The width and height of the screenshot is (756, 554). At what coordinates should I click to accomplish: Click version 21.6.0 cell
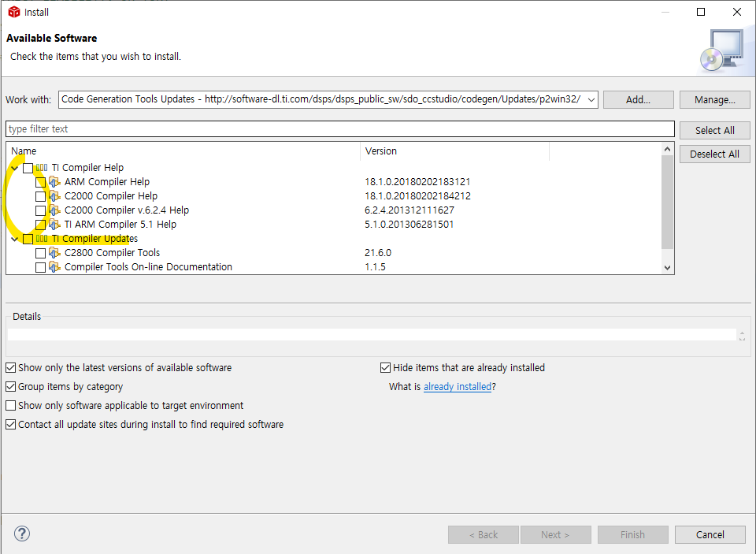pos(378,253)
